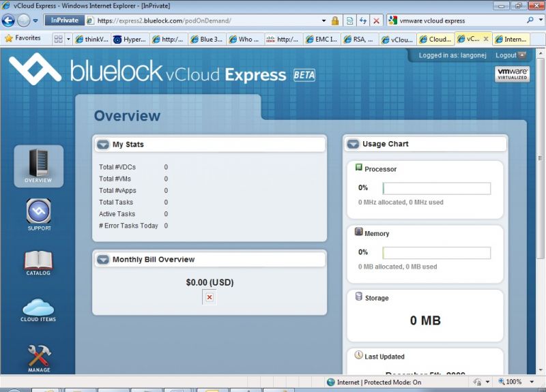Viewport: 546px width, 392px height.
Task: Click the Processor chip icon
Action: (359, 168)
